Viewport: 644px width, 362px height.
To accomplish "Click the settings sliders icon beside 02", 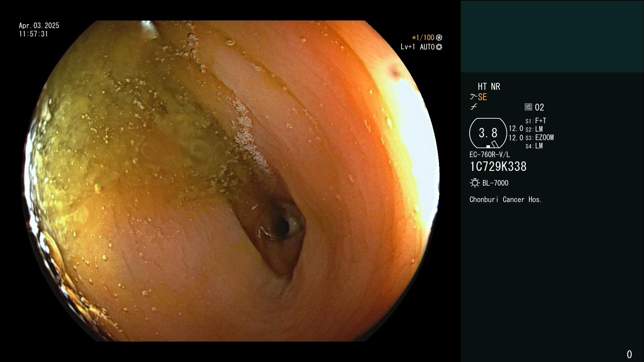I will (528, 107).
